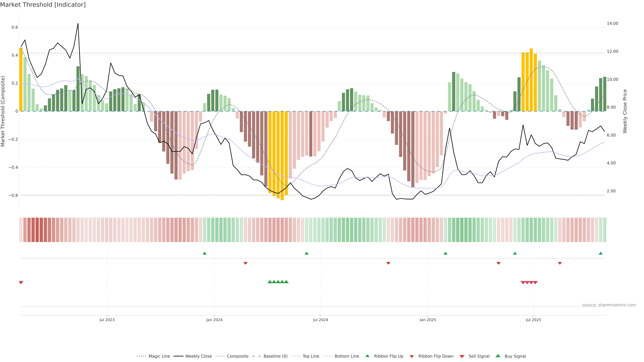Toggle the Composite legend entry
Screen dimensions: 644x362
point(237,356)
